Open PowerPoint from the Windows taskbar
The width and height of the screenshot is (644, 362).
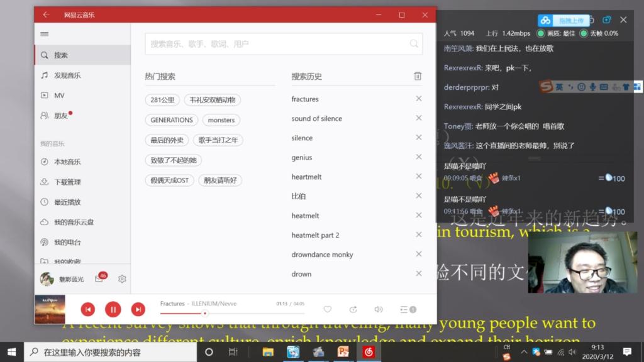coord(343,352)
